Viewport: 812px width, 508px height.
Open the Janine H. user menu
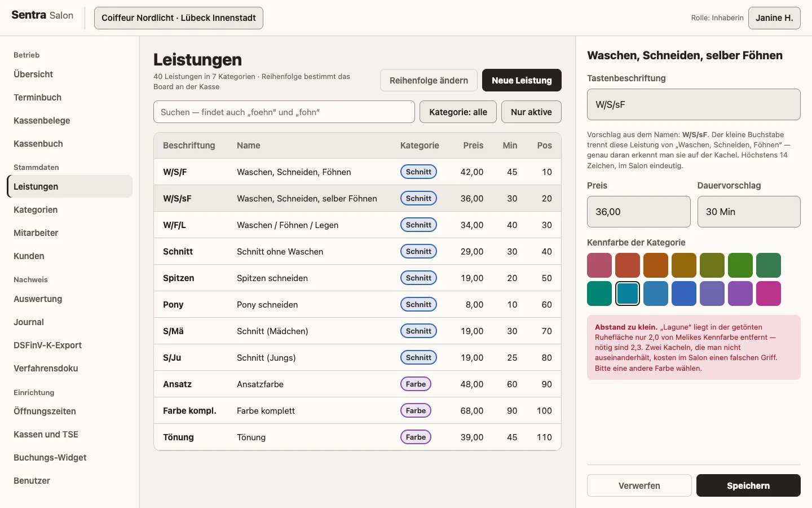pyautogui.click(x=774, y=18)
